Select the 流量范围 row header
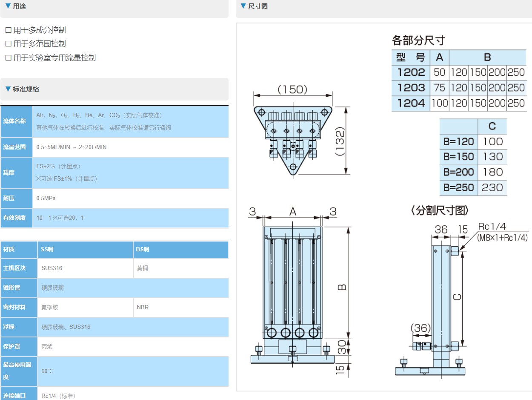 pos(16,147)
